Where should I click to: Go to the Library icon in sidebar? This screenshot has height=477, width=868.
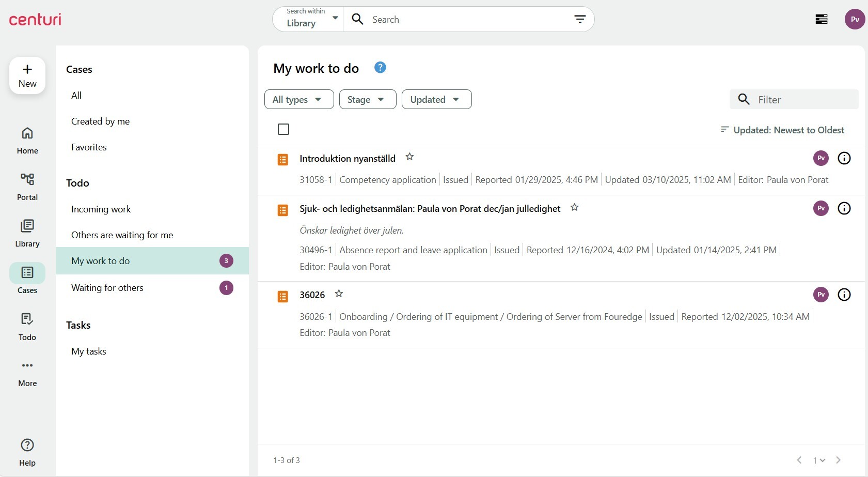(27, 233)
